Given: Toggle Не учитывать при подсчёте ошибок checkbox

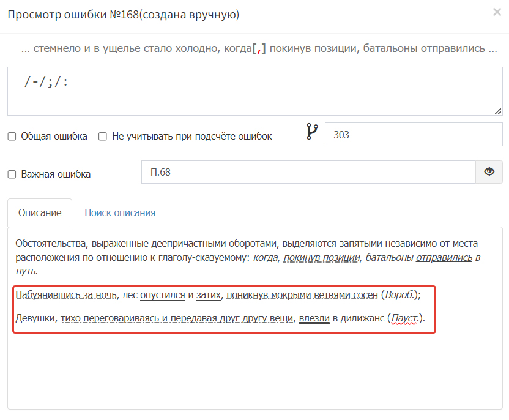Looking at the screenshot, I should 103,137.
